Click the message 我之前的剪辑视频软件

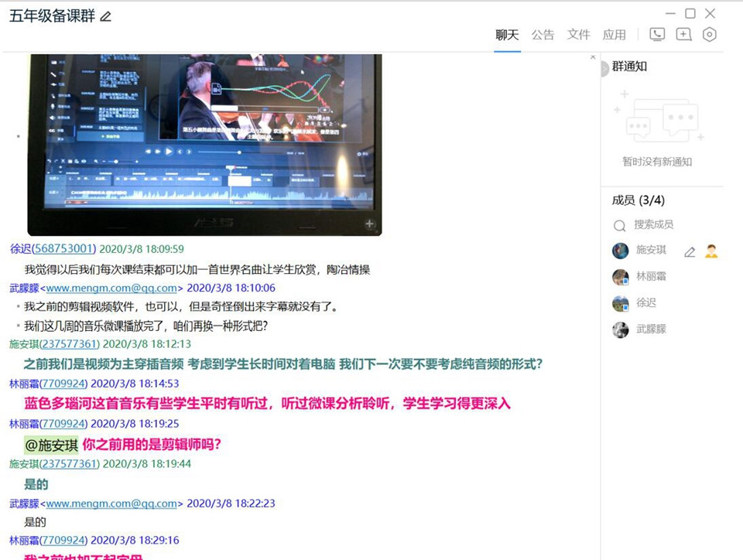point(182,307)
